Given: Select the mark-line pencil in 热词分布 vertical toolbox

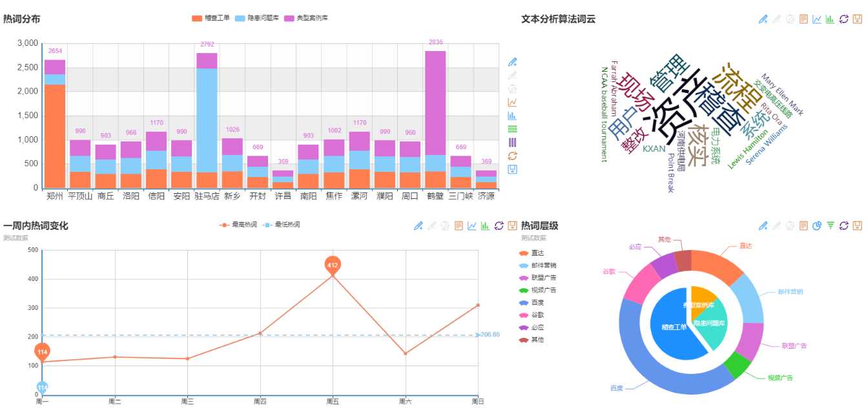Looking at the screenshot, I should [512, 62].
